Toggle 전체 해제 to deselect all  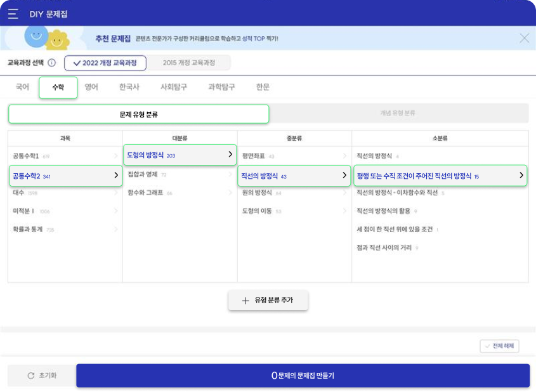(500, 346)
